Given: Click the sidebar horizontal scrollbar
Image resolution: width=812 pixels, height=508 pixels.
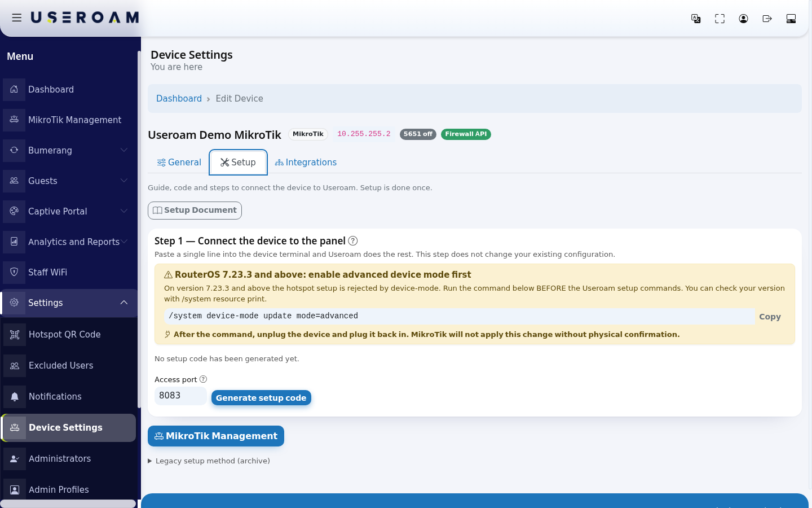Looking at the screenshot, I should point(68,503).
